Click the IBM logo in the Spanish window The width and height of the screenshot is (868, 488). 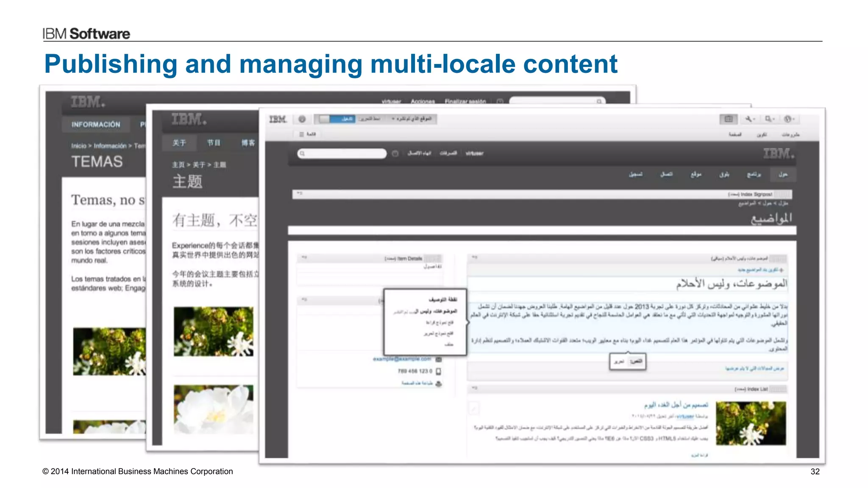pos(88,103)
